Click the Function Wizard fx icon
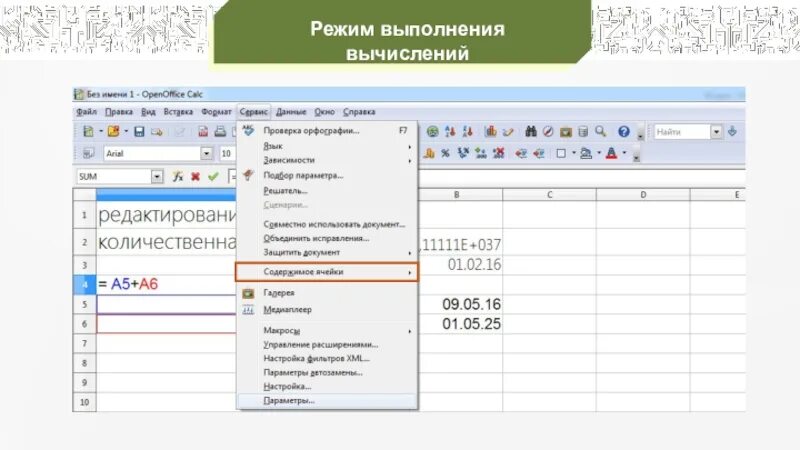The width and height of the screenshot is (800, 450). pos(178,177)
